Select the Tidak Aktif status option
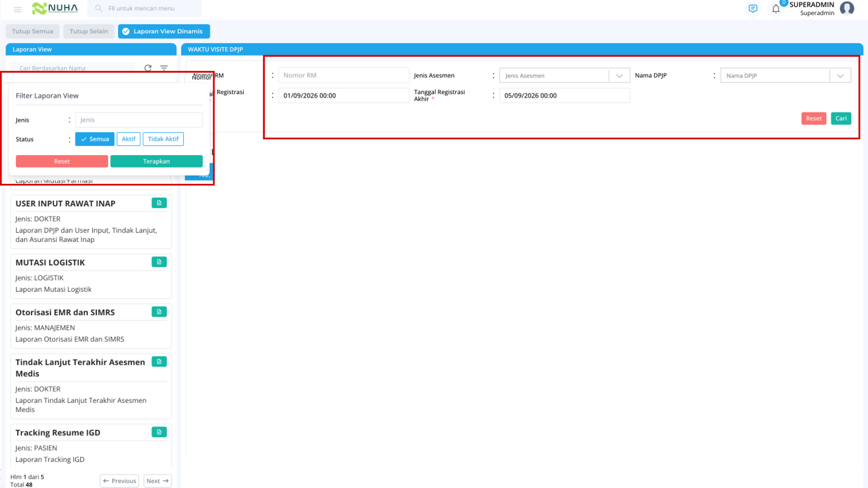 point(163,139)
